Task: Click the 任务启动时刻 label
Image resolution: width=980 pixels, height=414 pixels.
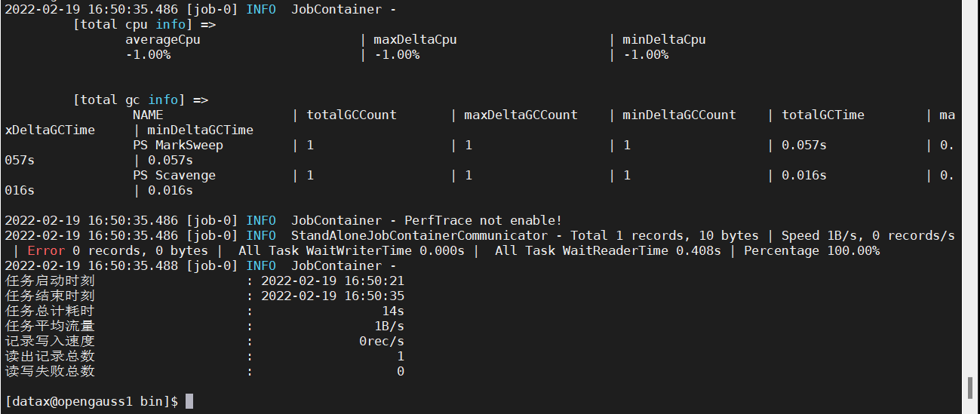Action: click(50, 281)
